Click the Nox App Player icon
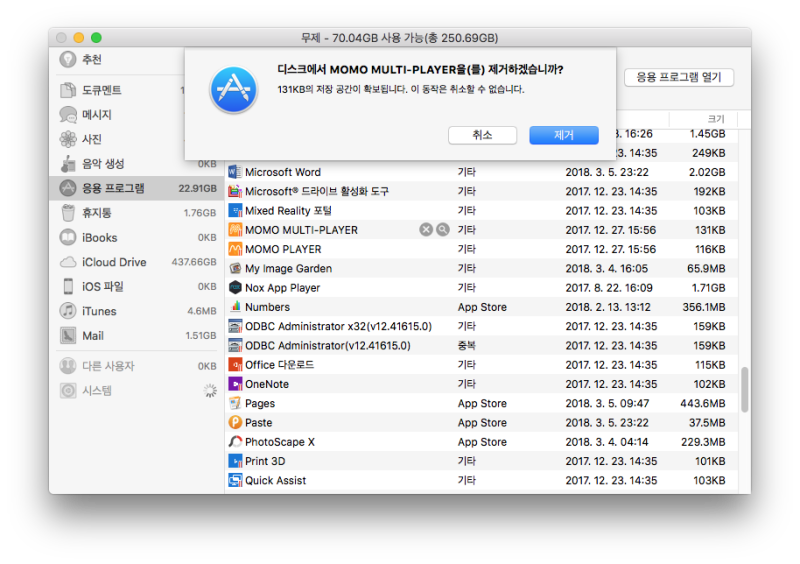The height and width of the screenshot is (564, 800). tap(235, 288)
